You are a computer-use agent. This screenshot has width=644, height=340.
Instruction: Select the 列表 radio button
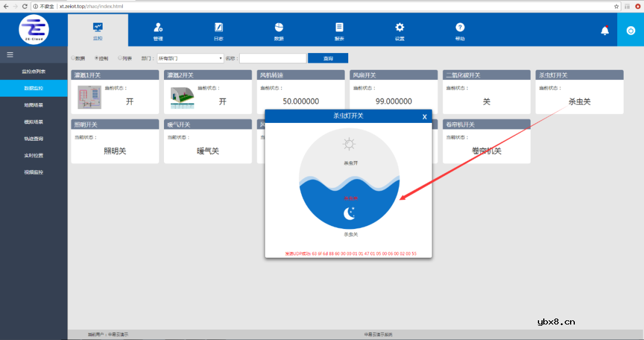tap(120, 58)
